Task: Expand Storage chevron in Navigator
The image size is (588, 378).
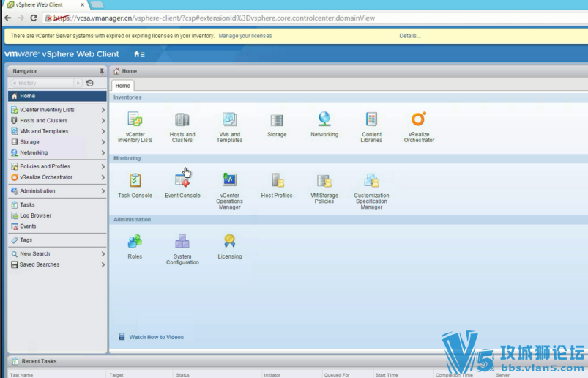Action: pyautogui.click(x=103, y=142)
